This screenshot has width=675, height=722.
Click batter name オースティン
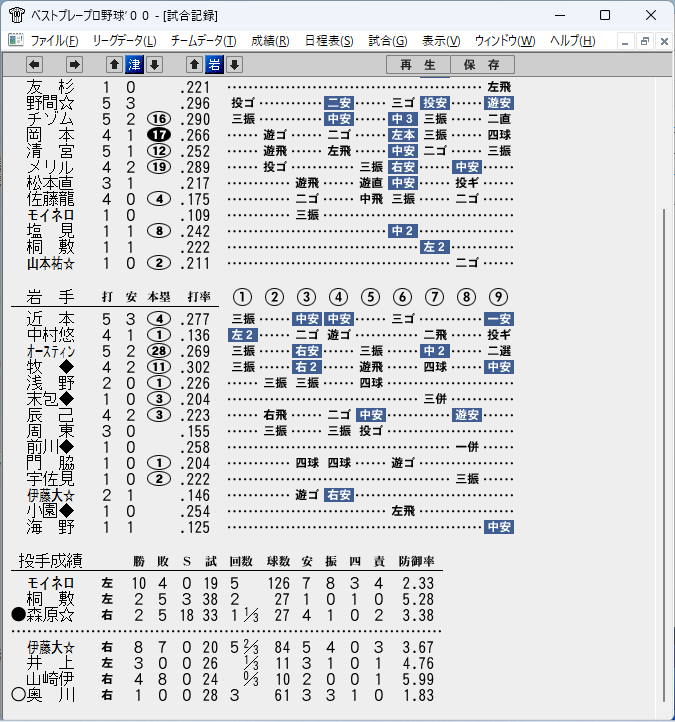coord(51,351)
